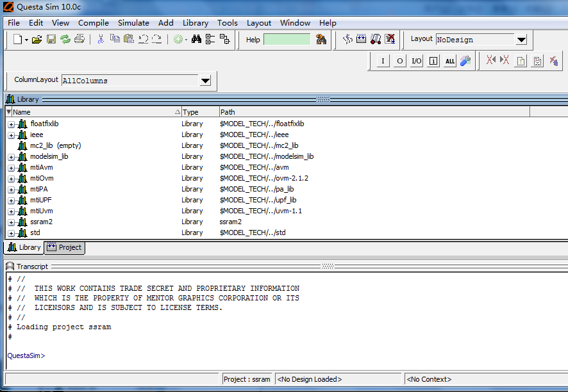Toggle the I inputs filter button
Image resolution: width=568 pixels, height=392 pixels.
click(383, 61)
